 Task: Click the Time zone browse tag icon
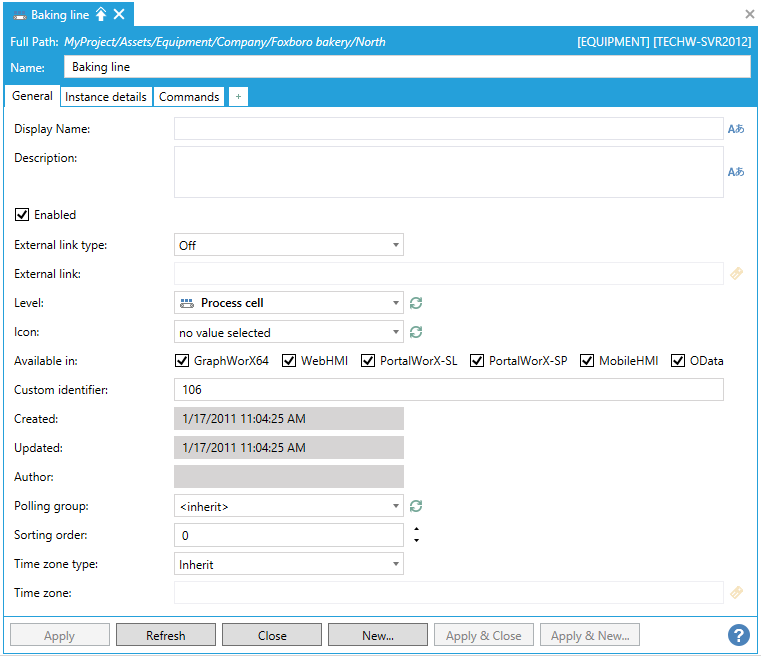point(737,593)
